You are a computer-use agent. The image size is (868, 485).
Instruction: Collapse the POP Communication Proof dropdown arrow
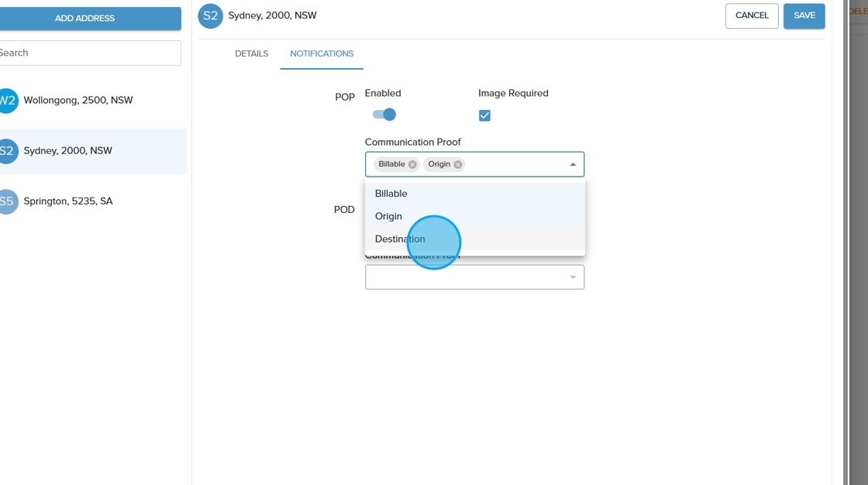pyautogui.click(x=573, y=164)
